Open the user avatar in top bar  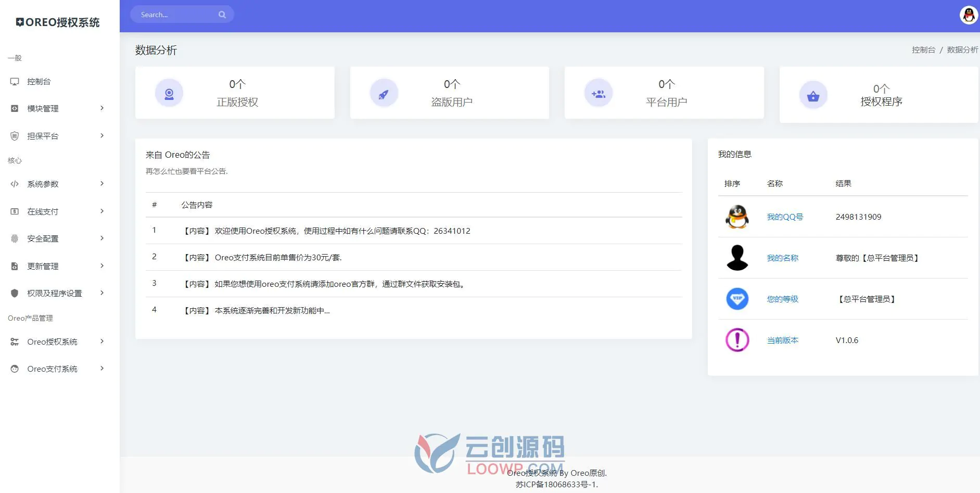pyautogui.click(x=969, y=15)
